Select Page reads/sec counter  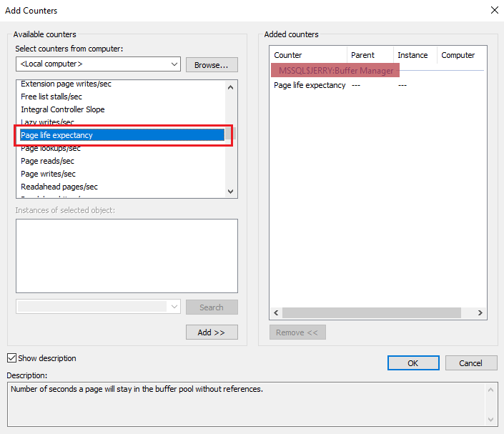[48, 161]
